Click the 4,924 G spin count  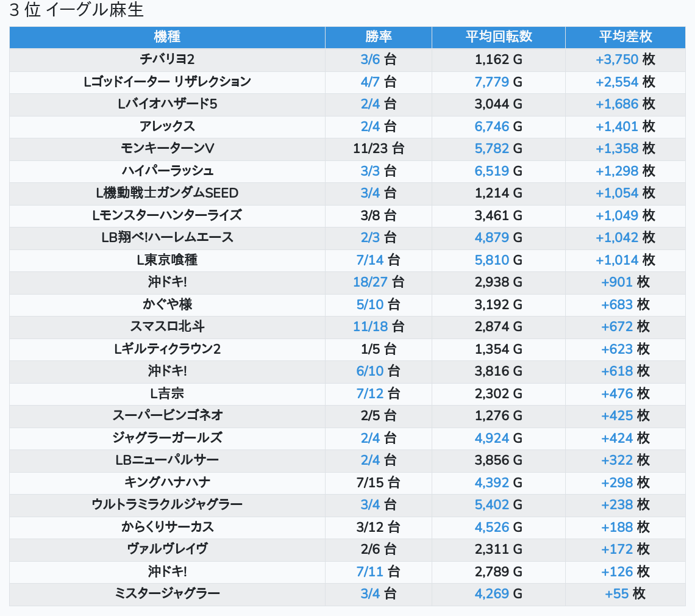[x=499, y=438]
